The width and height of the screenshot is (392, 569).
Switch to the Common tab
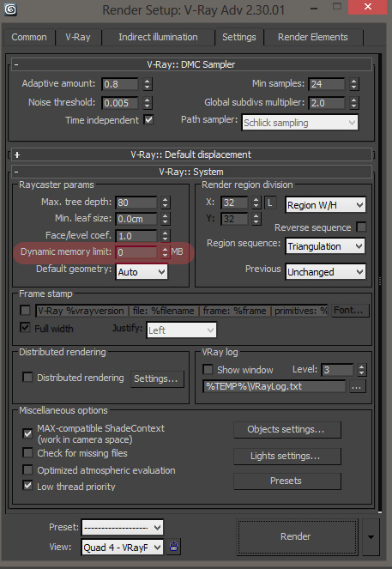[29, 37]
